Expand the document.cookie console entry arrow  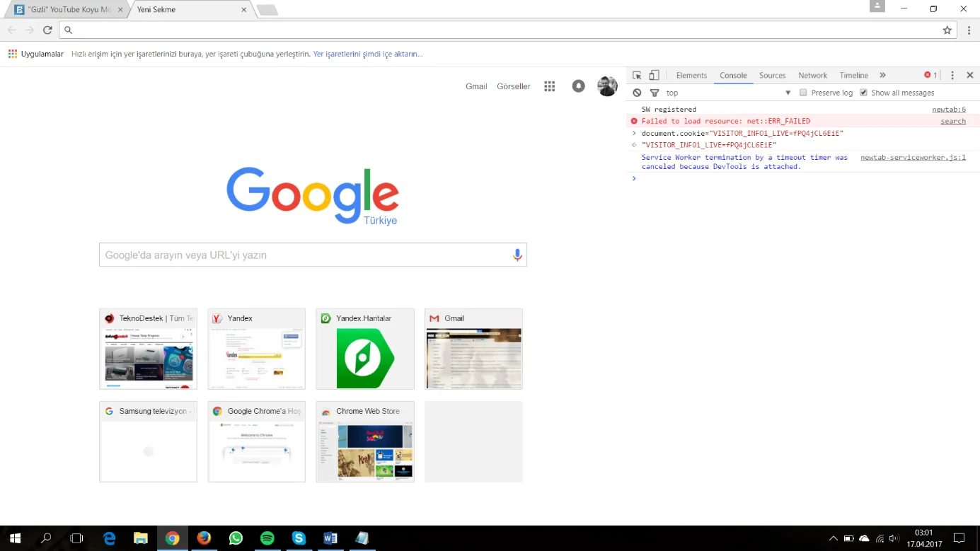click(x=634, y=133)
